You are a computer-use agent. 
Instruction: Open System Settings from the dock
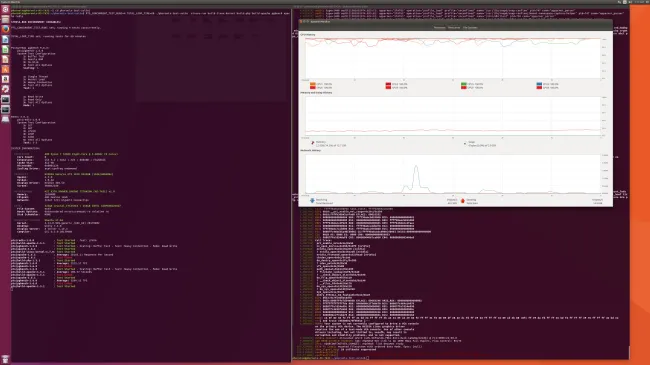pos(5,89)
